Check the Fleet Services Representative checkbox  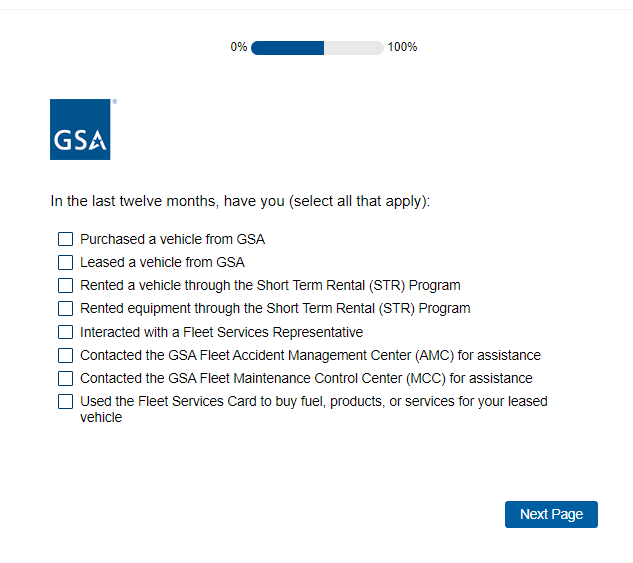tap(66, 332)
